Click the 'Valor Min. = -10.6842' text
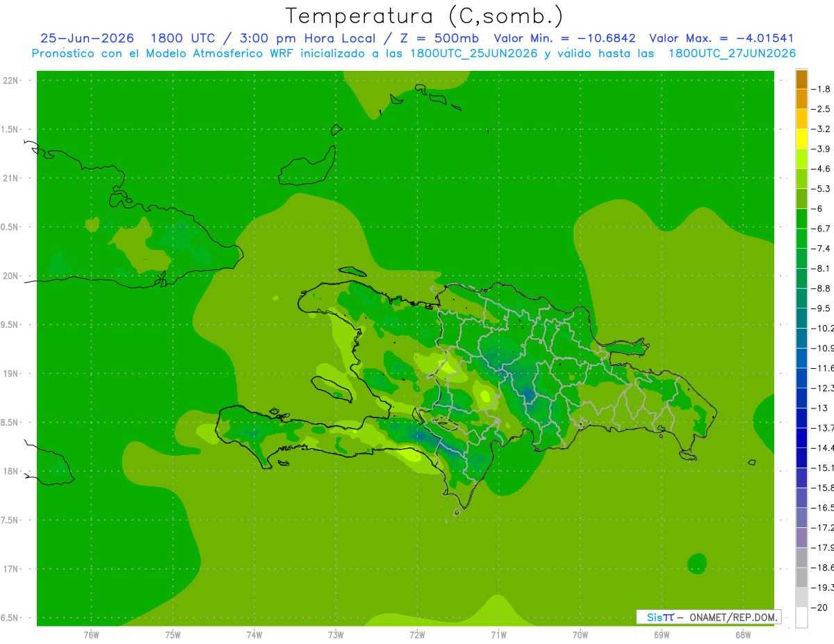 (565, 39)
